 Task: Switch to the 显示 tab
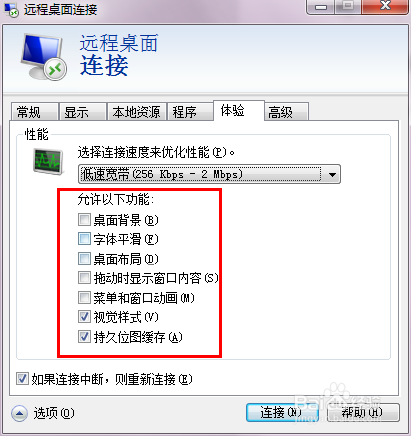tap(83, 111)
